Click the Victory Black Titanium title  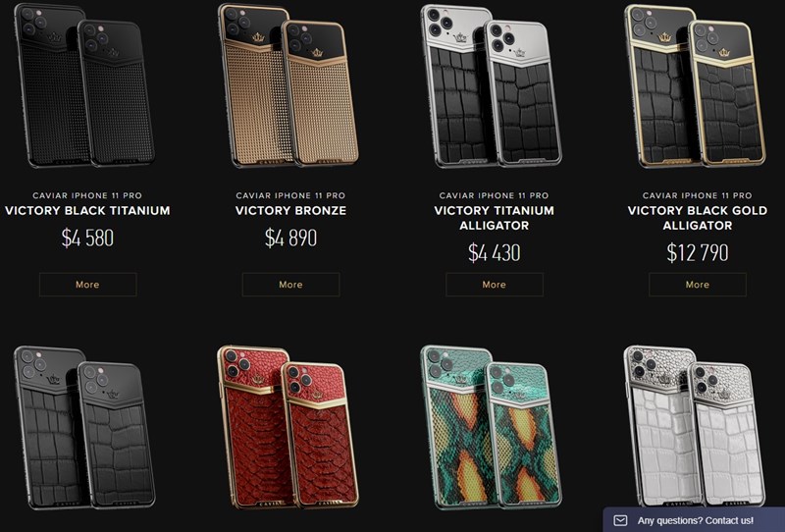87,210
